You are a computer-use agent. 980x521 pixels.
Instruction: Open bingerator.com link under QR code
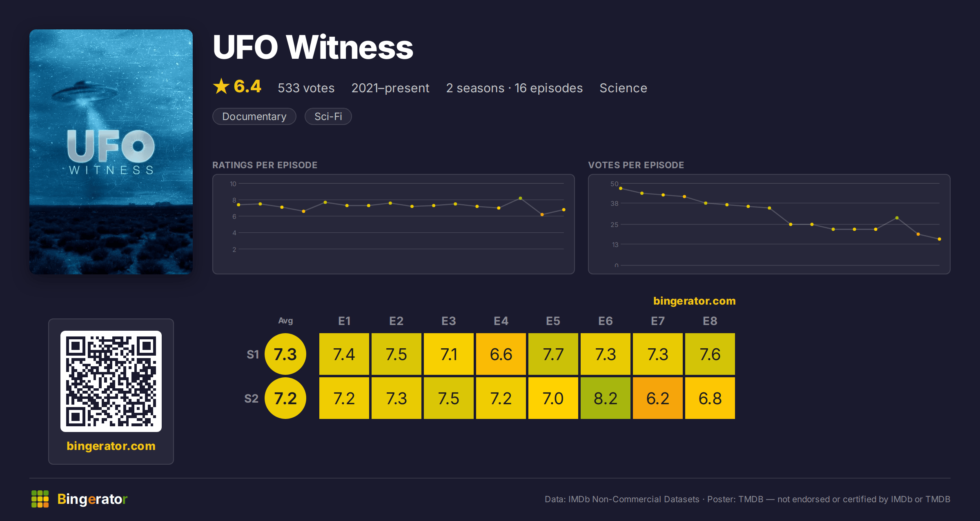[x=111, y=446]
